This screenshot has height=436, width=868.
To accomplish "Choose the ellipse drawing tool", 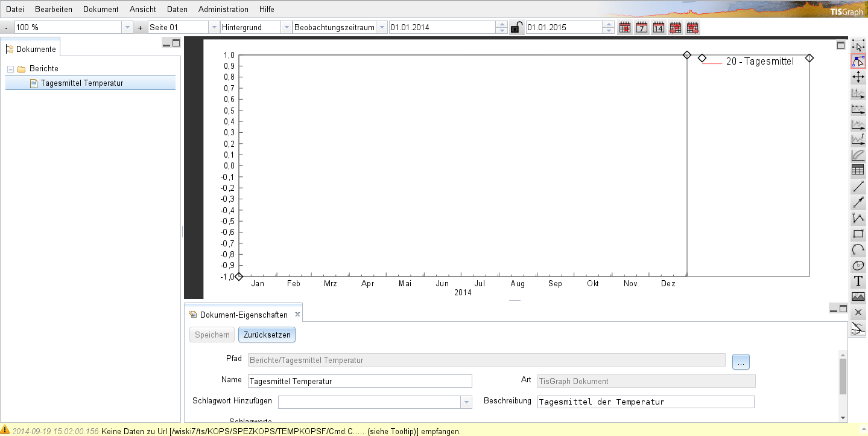I will [x=858, y=264].
